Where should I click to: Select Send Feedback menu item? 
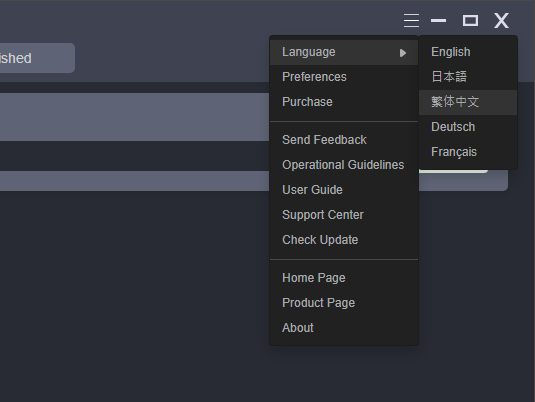point(344,140)
